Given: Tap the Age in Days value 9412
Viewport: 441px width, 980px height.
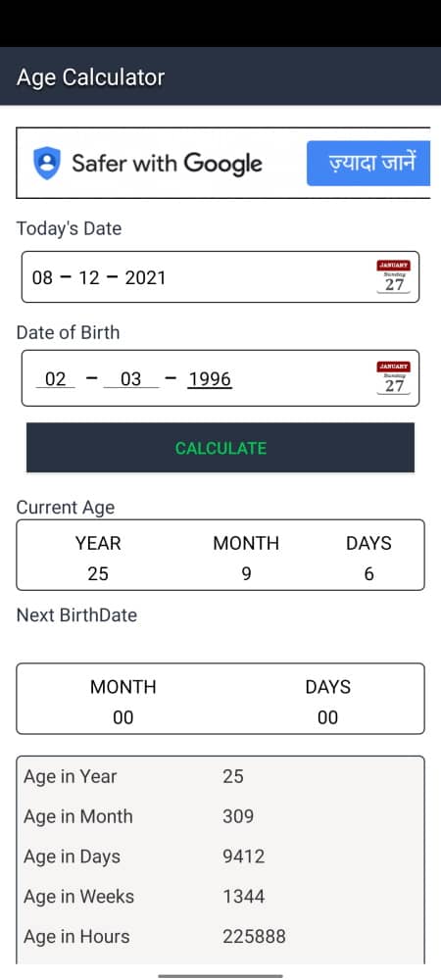Looking at the screenshot, I should 244,857.
